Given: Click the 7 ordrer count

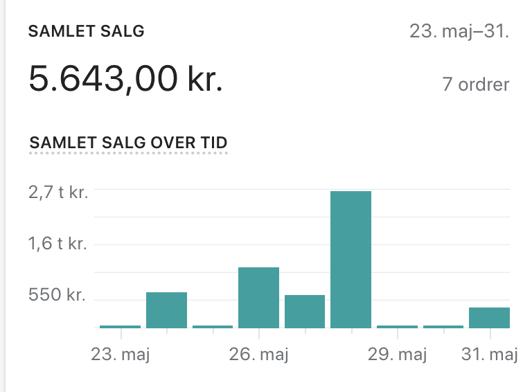Looking at the screenshot, I should pyautogui.click(x=475, y=84).
